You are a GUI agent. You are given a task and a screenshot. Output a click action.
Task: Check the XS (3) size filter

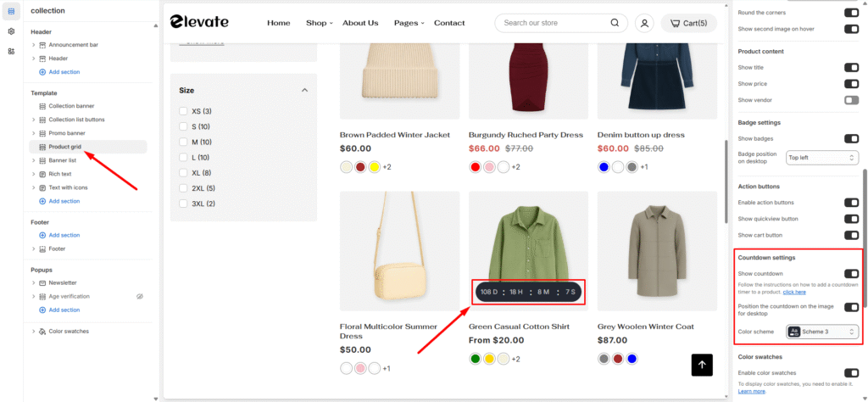point(183,111)
